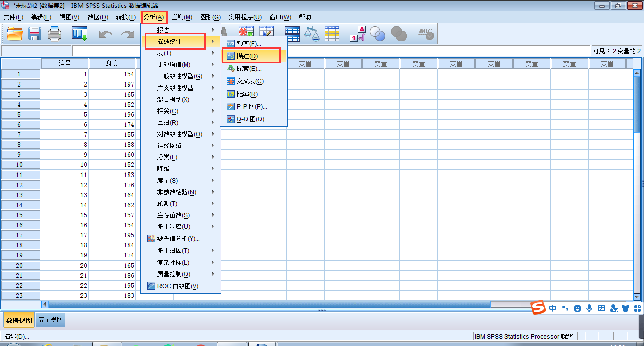
Task: Expand the 神经网络 submenu
Action: click(x=181, y=146)
